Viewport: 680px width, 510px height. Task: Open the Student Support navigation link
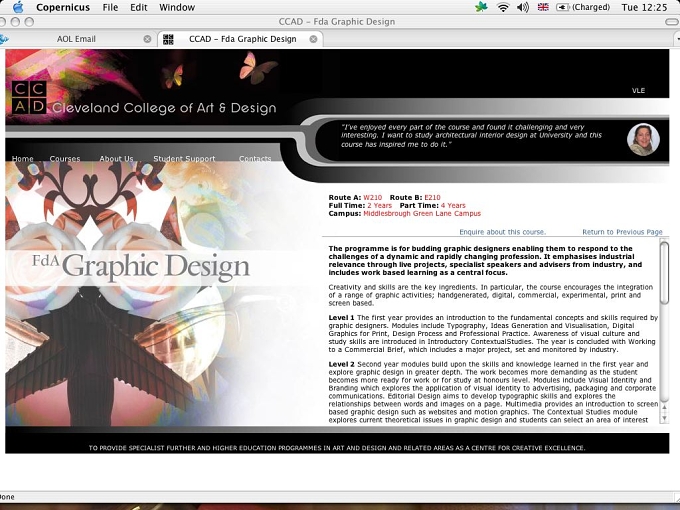[184, 158]
